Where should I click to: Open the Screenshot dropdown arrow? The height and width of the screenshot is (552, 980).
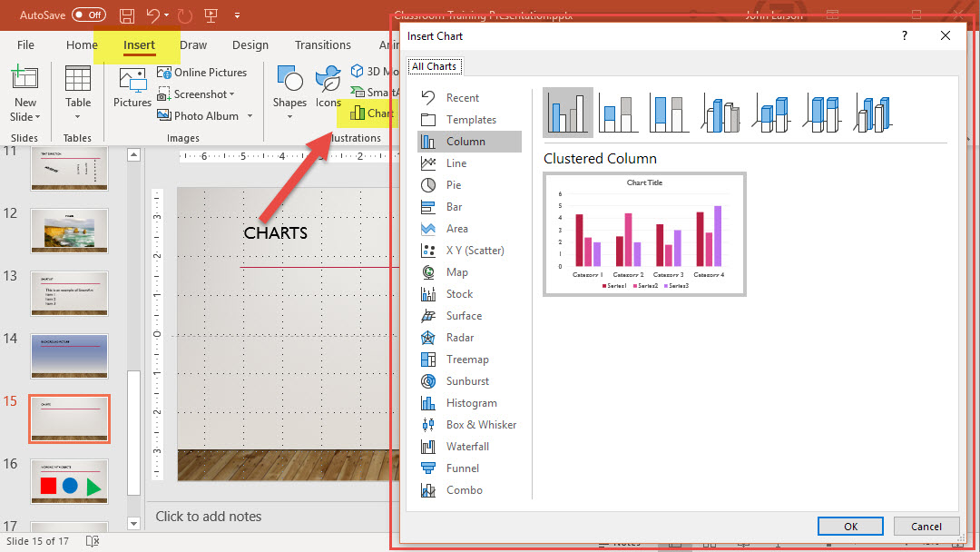tap(232, 94)
